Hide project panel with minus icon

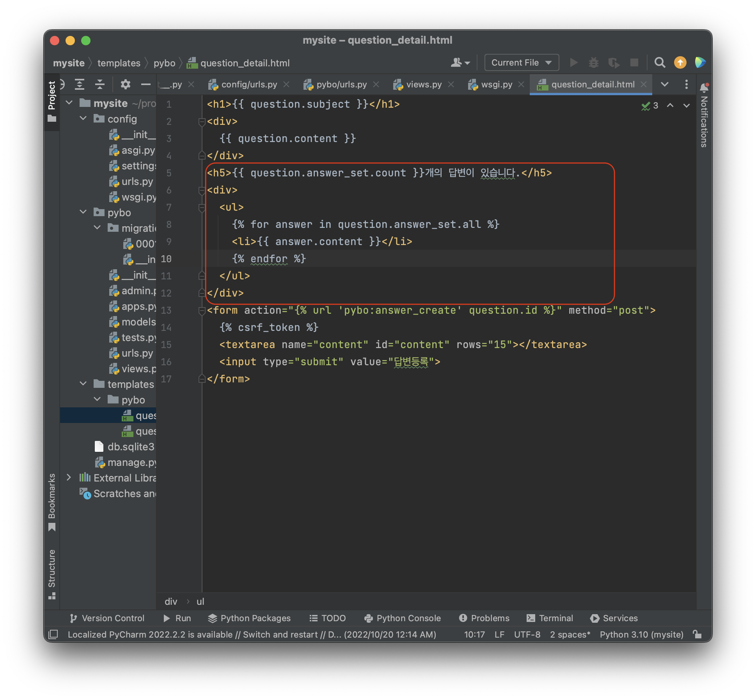(146, 84)
